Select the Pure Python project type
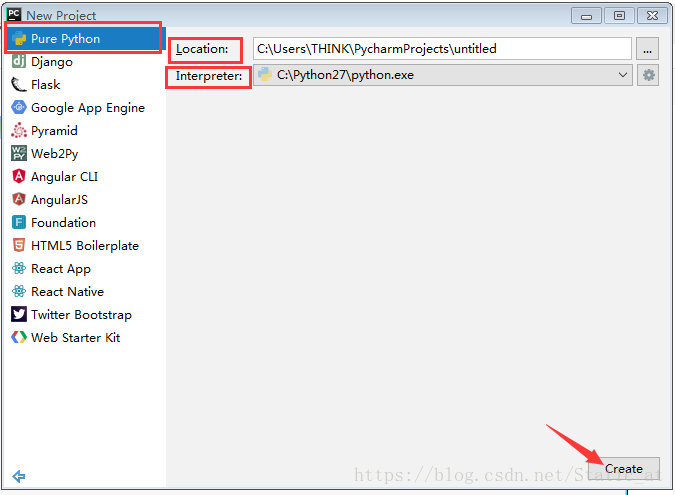Image resolution: width=675 pixels, height=495 pixels. pos(84,39)
